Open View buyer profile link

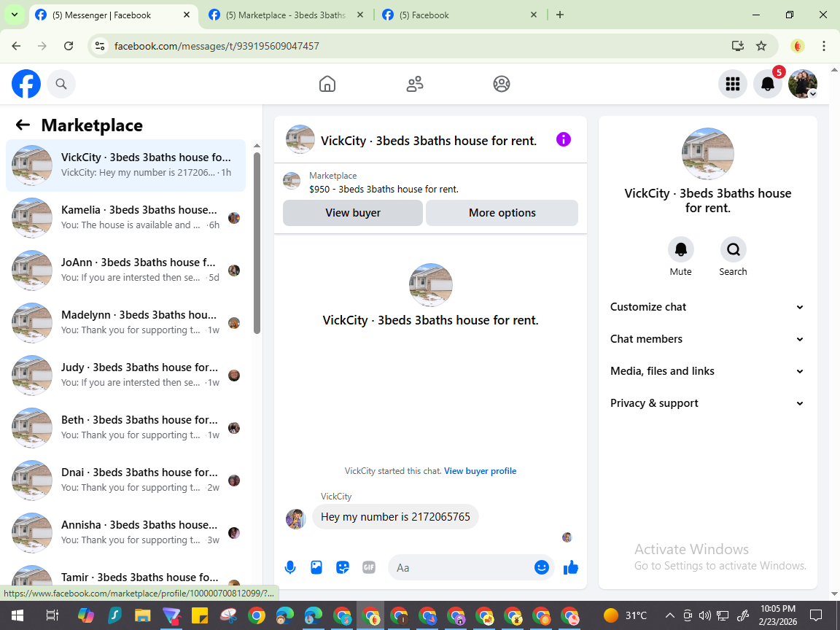point(480,471)
